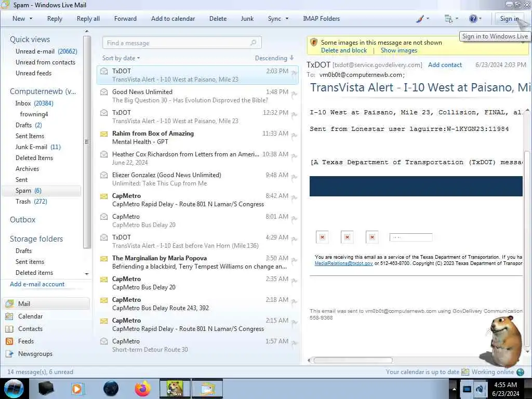The height and width of the screenshot is (399, 532).
Task: Click the second broken image placeholder
Action: click(347, 237)
